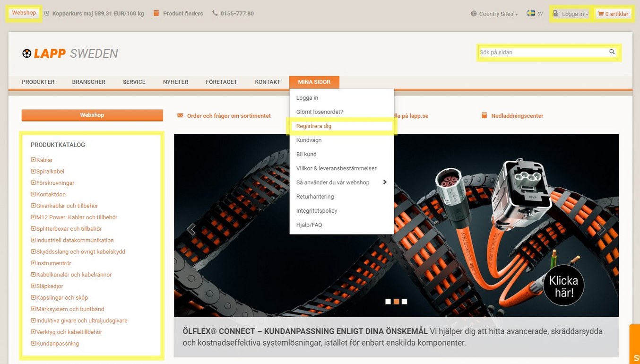The height and width of the screenshot is (364, 640).
Task: Click the arrow icon beside Kundanpassning
Action: 33,343
